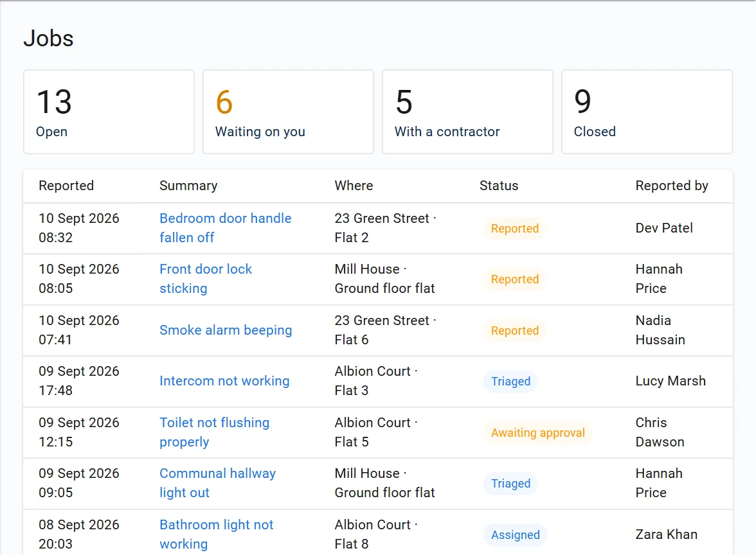Open Bathroom light not working job
This screenshot has height=555, width=756.
217,534
